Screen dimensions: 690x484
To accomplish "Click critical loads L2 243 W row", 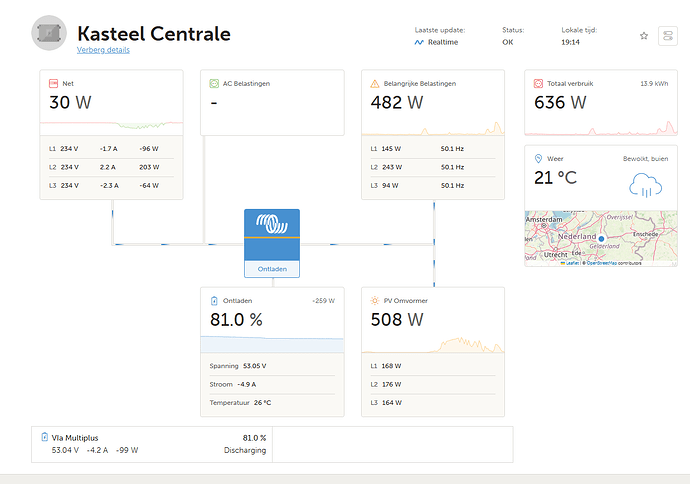I will click(x=433, y=167).
